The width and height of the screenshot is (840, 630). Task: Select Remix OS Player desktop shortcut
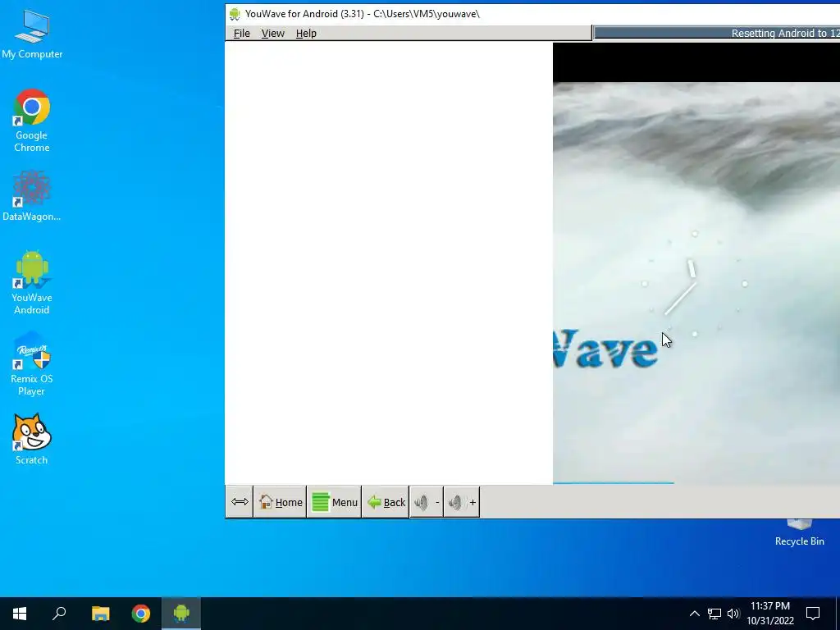tap(32, 364)
